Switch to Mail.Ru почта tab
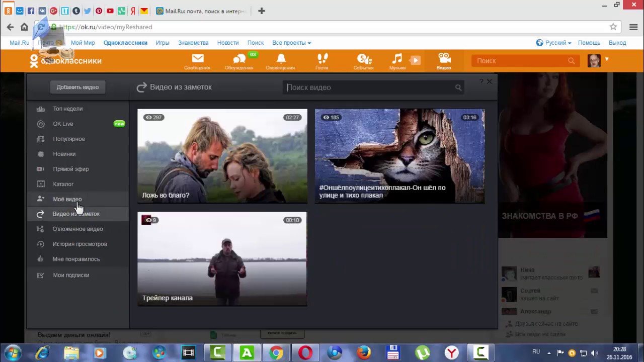Viewport: 644px width, 362px height. pyautogui.click(x=201, y=11)
